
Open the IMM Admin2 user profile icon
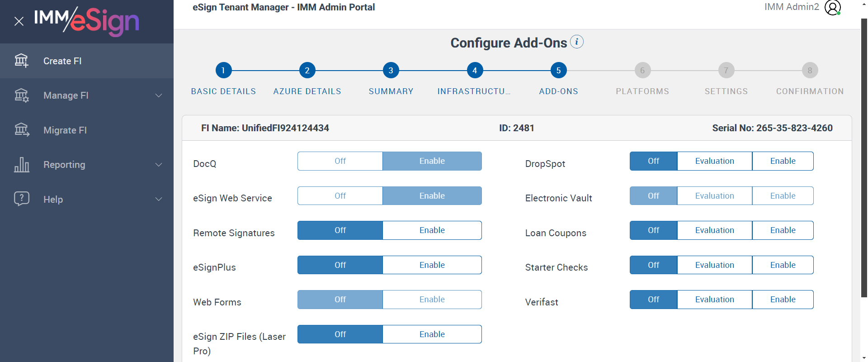(832, 7)
